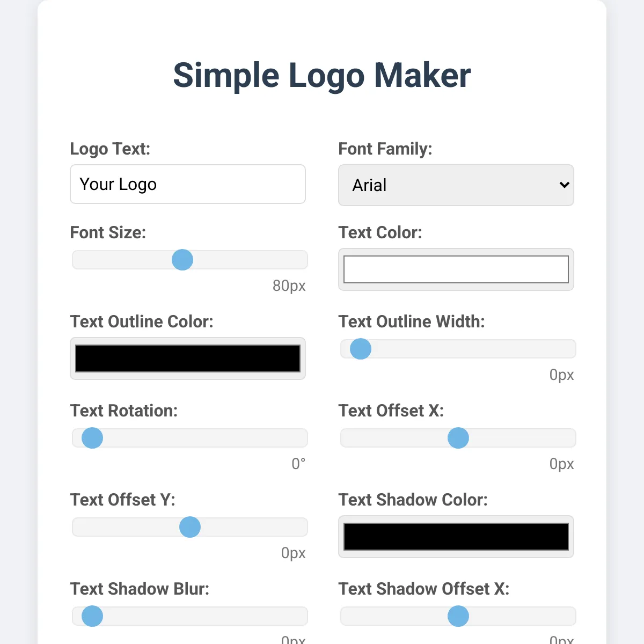Click the Text Shadow Blur slider handle
This screenshot has height=644, width=644.
tap(92, 616)
